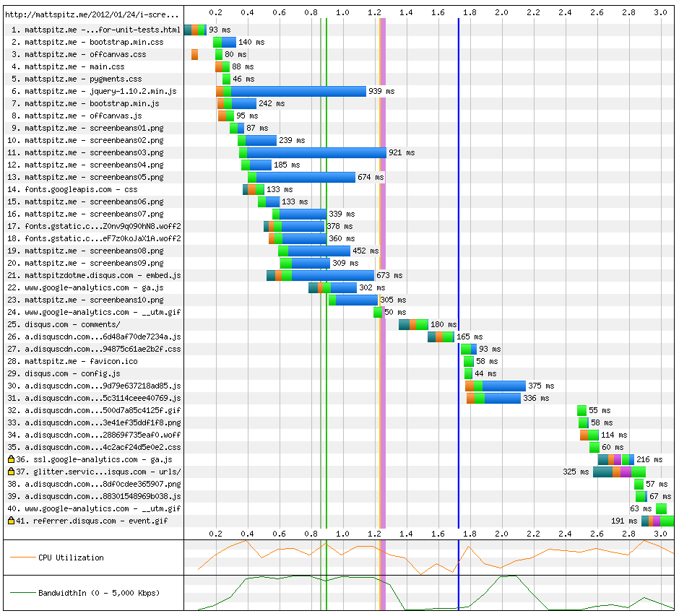Open the fonts.googleapis.com css request

point(81,189)
